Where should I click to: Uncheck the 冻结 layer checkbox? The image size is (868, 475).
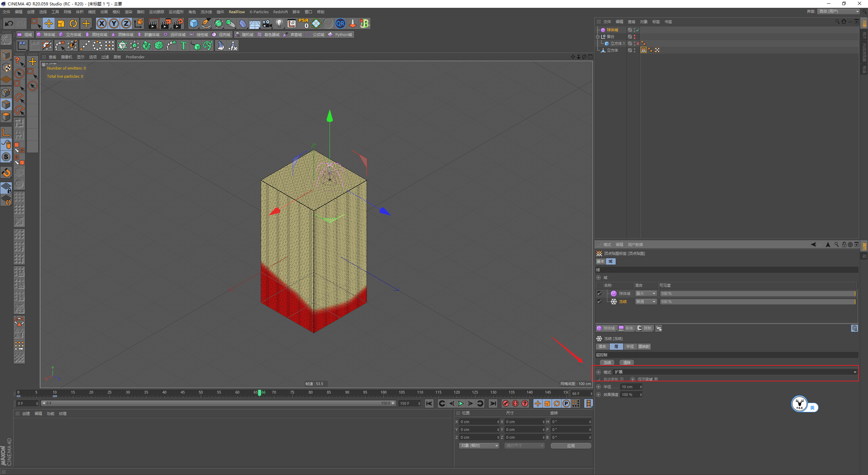pyautogui.click(x=599, y=302)
